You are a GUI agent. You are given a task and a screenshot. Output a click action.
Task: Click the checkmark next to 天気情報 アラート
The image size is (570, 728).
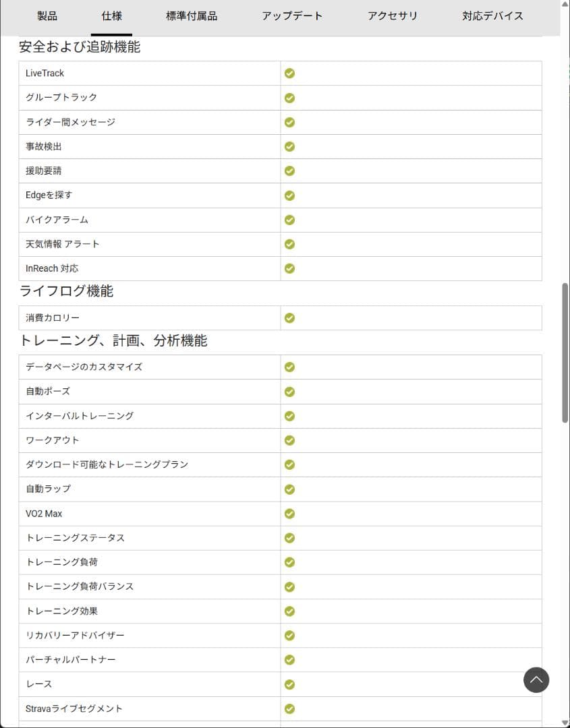point(289,243)
